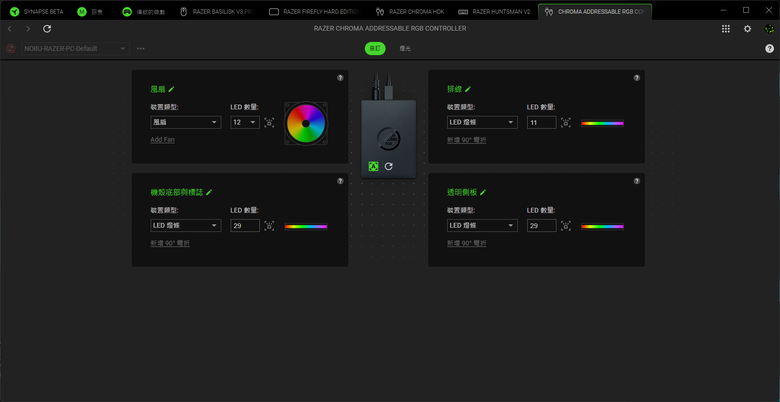Click LED count field showing 11
The image size is (780, 402).
tap(541, 122)
